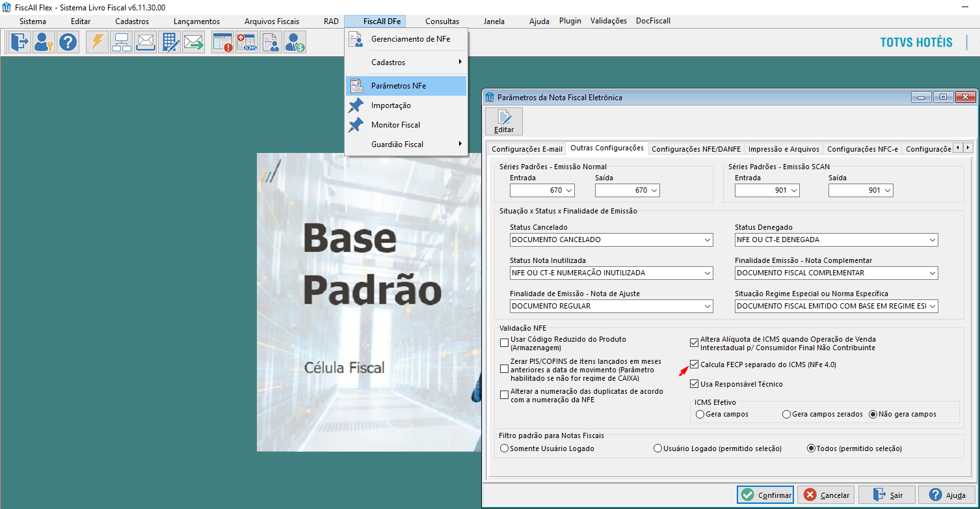The width and height of the screenshot is (980, 509).
Task: Click the Ajuda button in the dialog
Action: coord(947,495)
